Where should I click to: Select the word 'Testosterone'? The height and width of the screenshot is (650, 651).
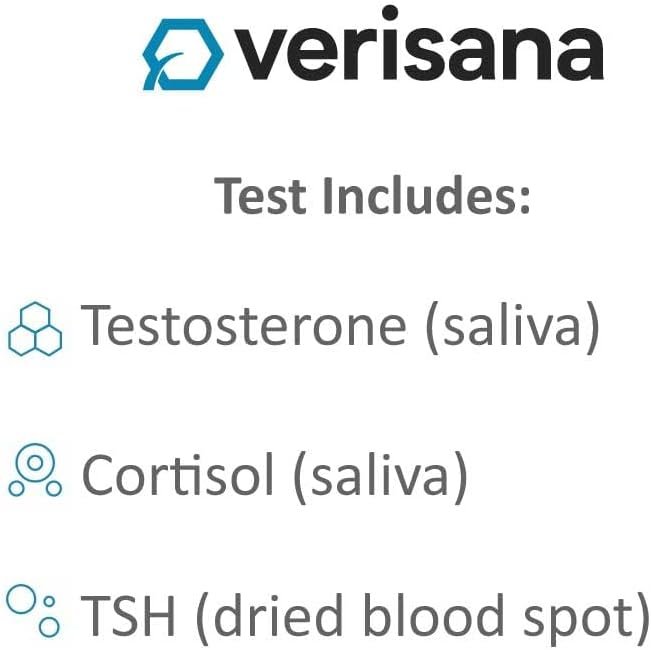tap(243, 326)
